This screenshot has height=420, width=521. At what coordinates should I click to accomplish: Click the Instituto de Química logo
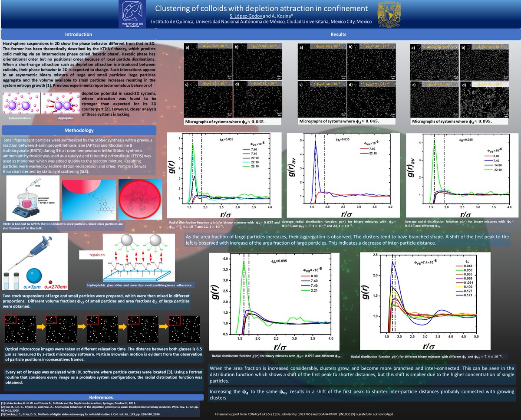[x=132, y=13]
